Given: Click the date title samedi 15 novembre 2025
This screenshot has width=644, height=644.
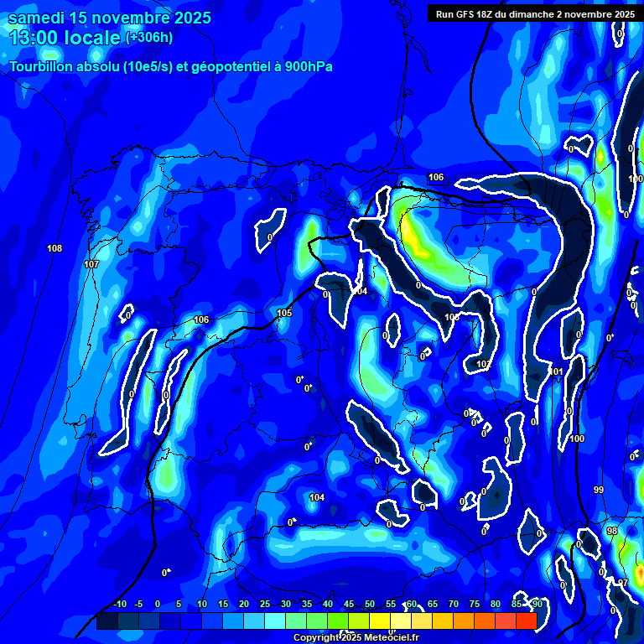Looking at the screenshot, I should point(110,18).
